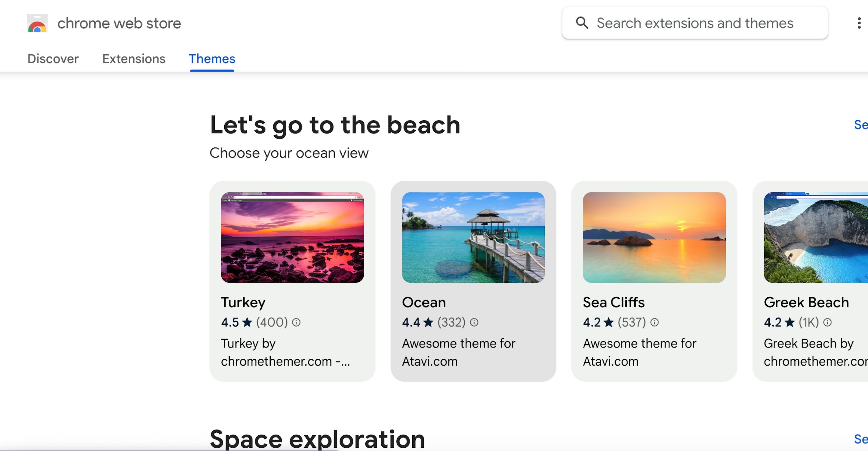Click the star icon in Turkey's rating

point(247,322)
